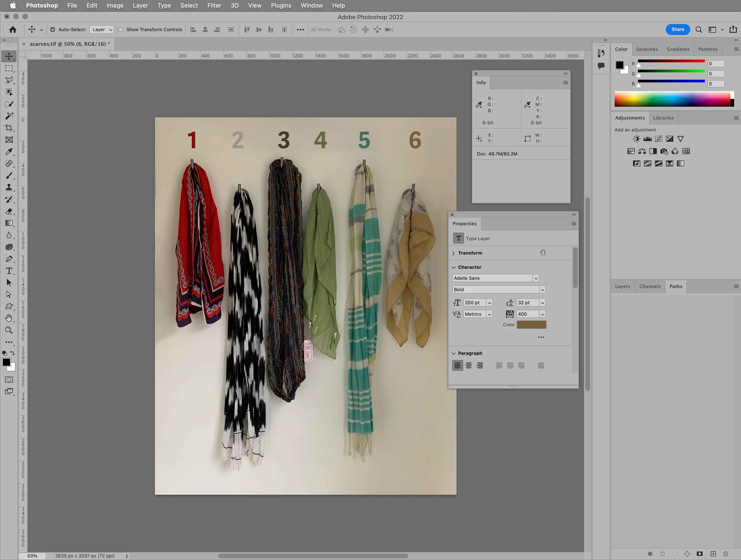Expand the Transform section in Properties
Screen dimensions: 741x560
point(453,253)
